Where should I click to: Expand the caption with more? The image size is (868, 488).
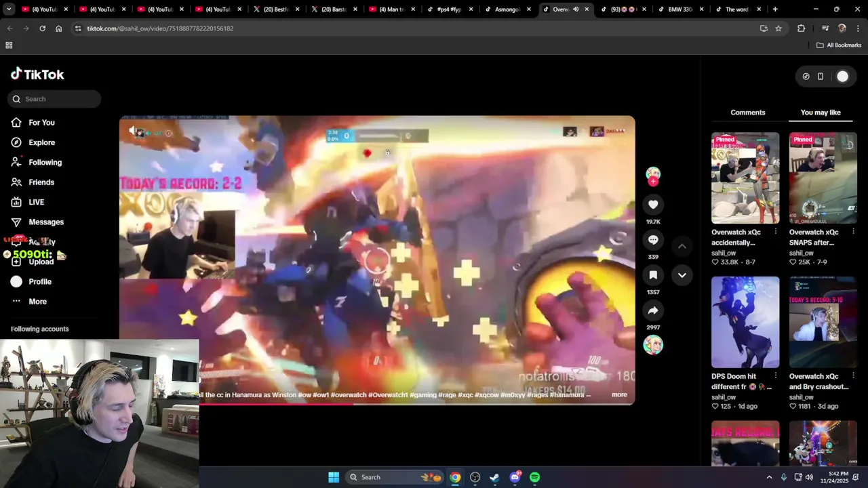coord(619,394)
